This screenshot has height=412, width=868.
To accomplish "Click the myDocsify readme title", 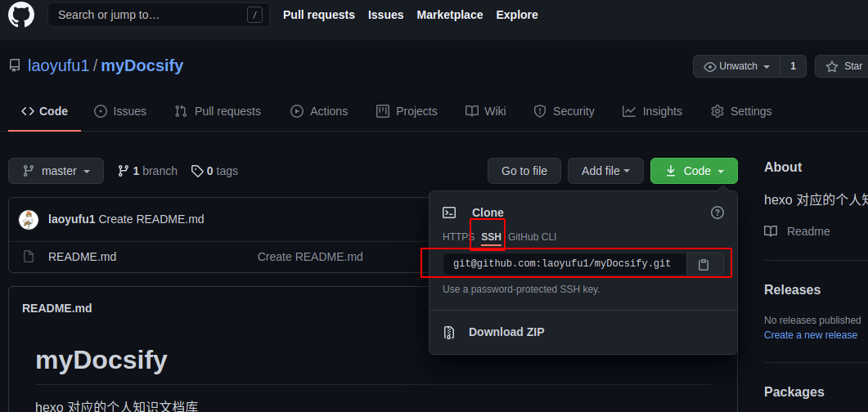I will (101, 360).
